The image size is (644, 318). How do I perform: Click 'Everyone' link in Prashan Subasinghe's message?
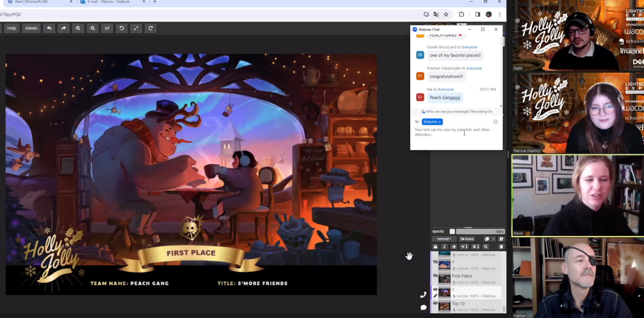pos(474,69)
